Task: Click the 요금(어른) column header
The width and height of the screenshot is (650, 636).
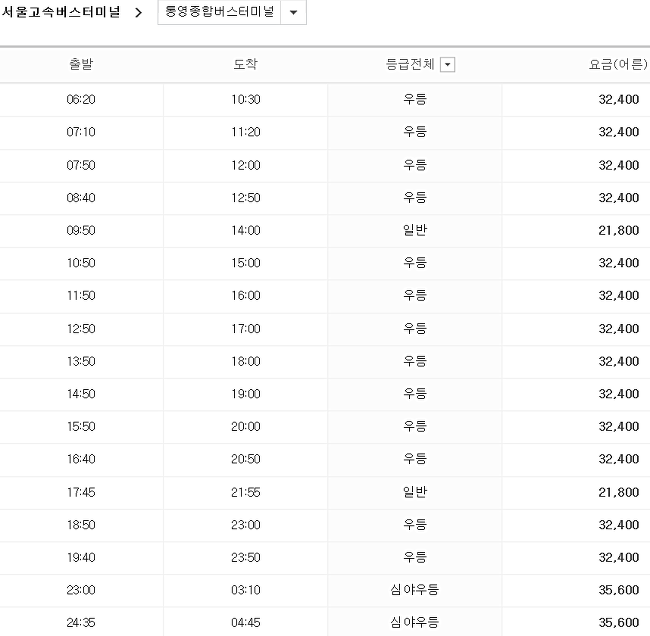Action: [618, 64]
